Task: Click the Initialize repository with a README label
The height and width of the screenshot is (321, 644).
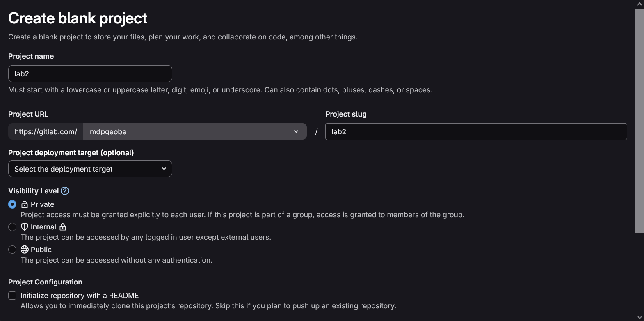Action: coord(80,296)
